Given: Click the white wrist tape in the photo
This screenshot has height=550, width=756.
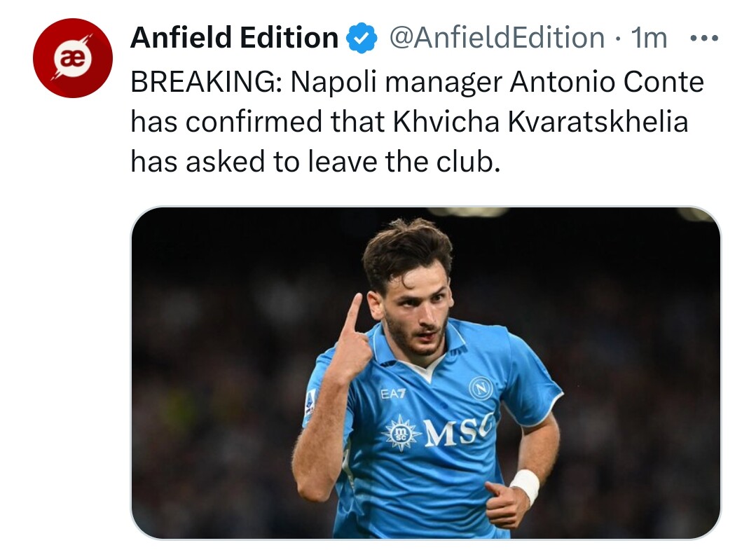Looking at the screenshot, I should pyautogui.click(x=525, y=485).
